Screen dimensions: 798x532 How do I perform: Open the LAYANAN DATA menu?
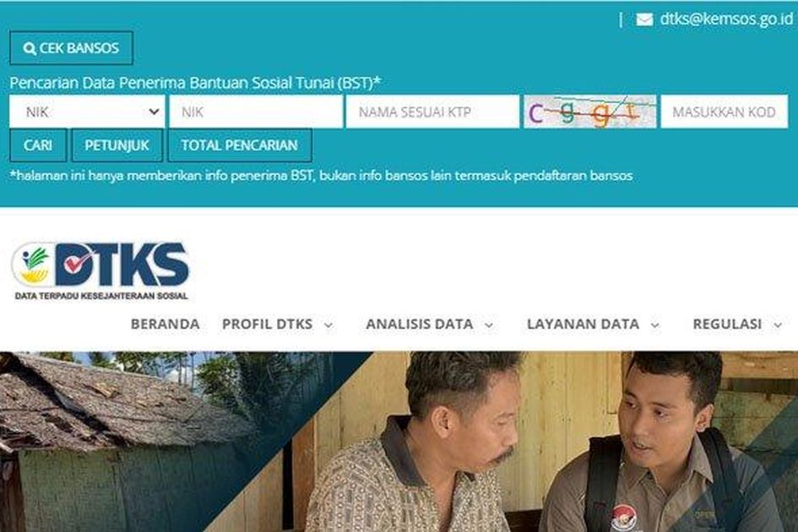583,323
